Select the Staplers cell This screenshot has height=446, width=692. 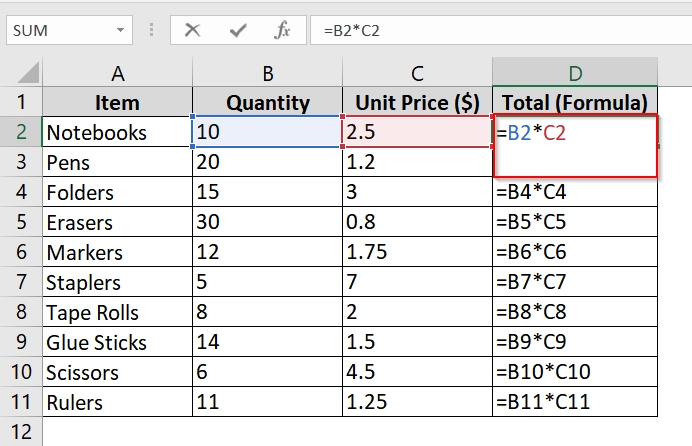click(117, 282)
